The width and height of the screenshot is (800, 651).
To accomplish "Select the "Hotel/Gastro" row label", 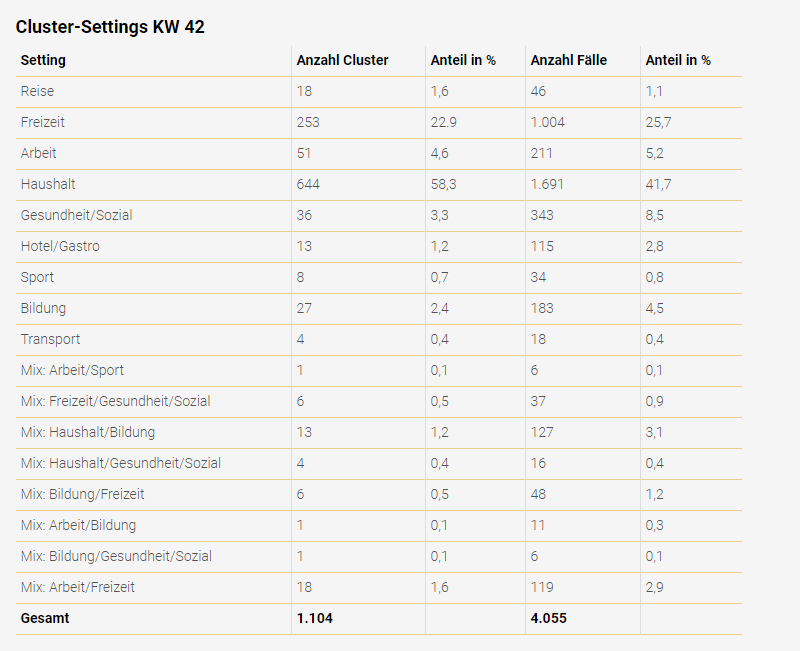I will (60, 246).
